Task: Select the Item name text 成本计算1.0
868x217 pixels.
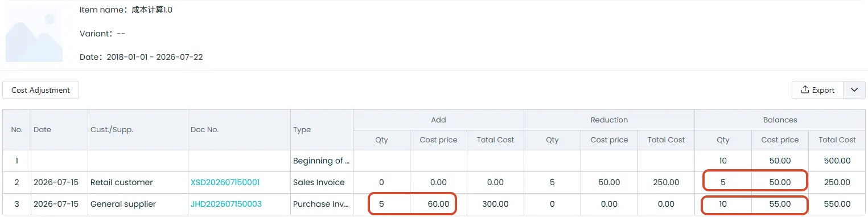Action: tap(152, 10)
